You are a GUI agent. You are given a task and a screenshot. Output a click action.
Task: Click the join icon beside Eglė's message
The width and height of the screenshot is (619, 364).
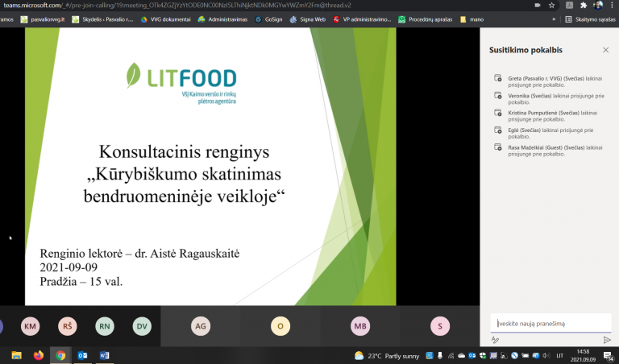click(x=498, y=130)
